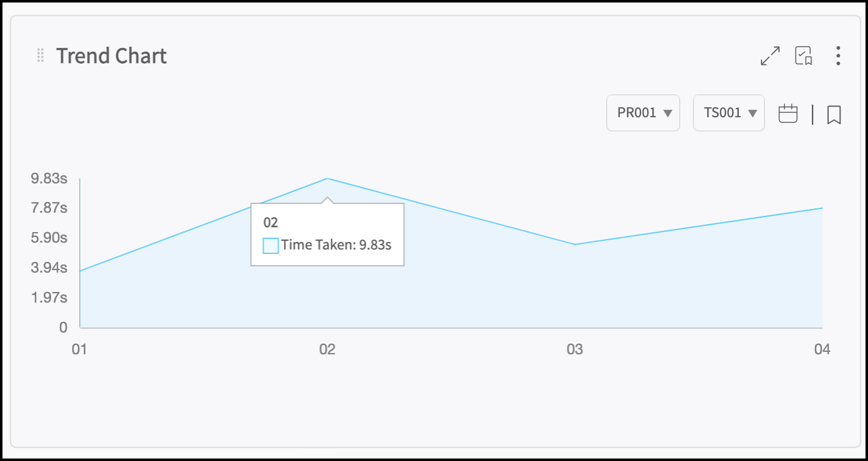Click the x-axis label 04
Screen dimensions: 868x461
pos(822,349)
